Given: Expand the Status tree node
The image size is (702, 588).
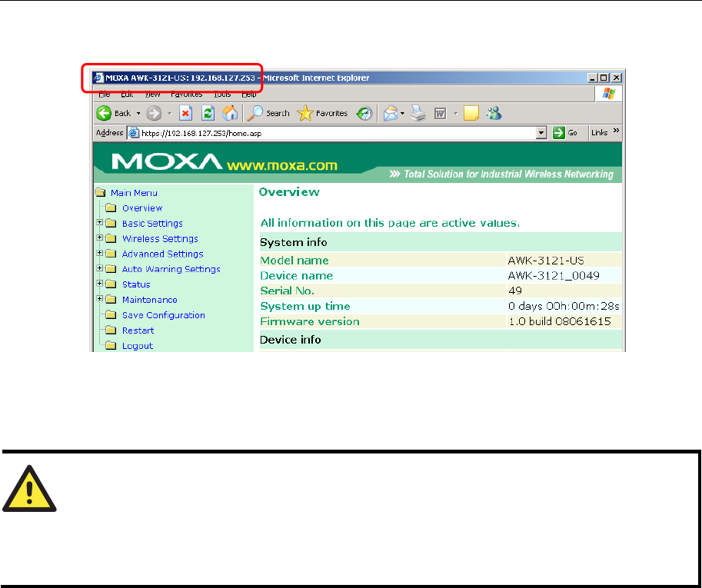Looking at the screenshot, I should pos(100,284).
